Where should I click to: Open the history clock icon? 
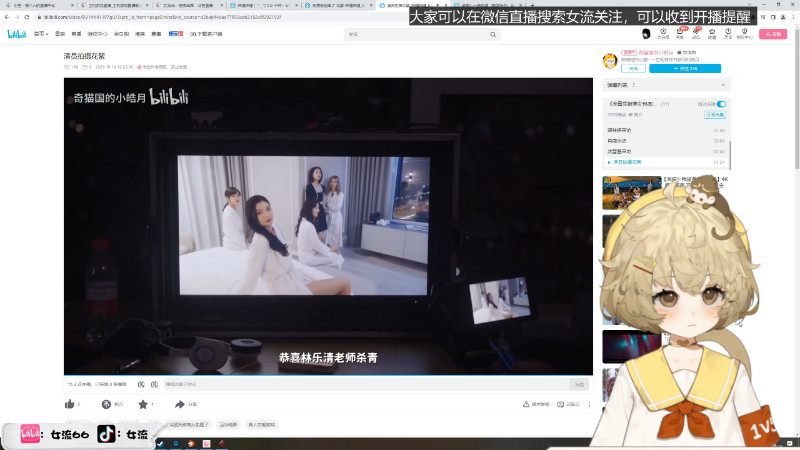click(728, 34)
